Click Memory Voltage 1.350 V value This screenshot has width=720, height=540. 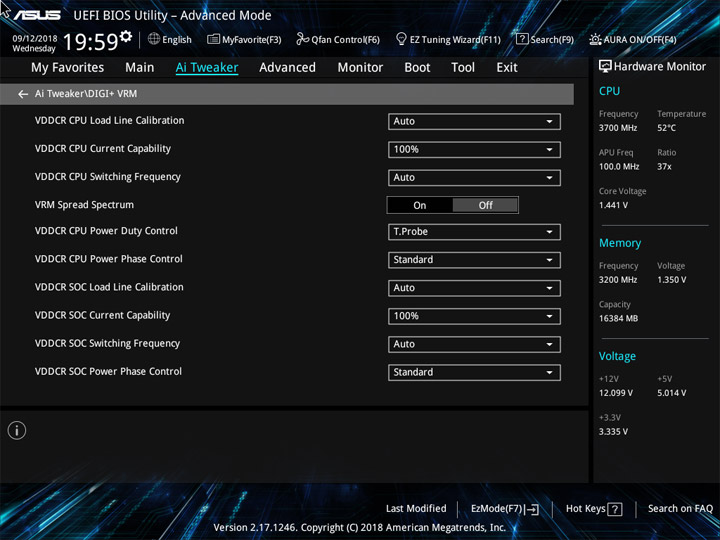click(x=672, y=280)
